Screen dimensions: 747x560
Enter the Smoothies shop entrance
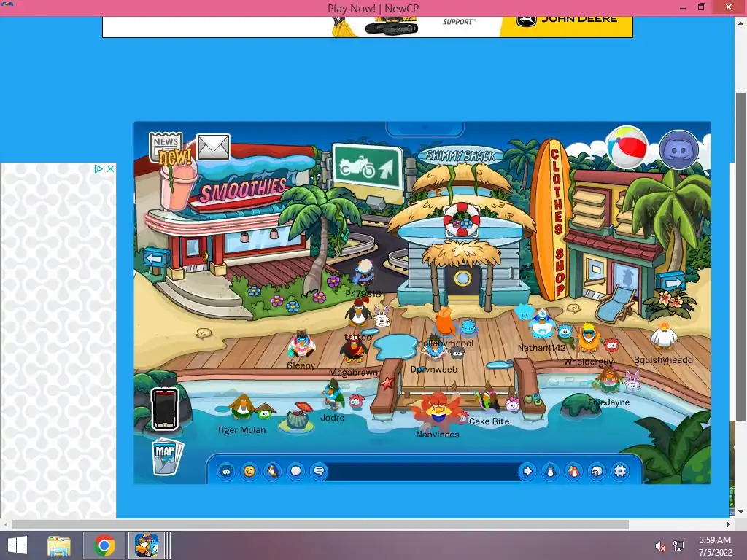[195, 252]
